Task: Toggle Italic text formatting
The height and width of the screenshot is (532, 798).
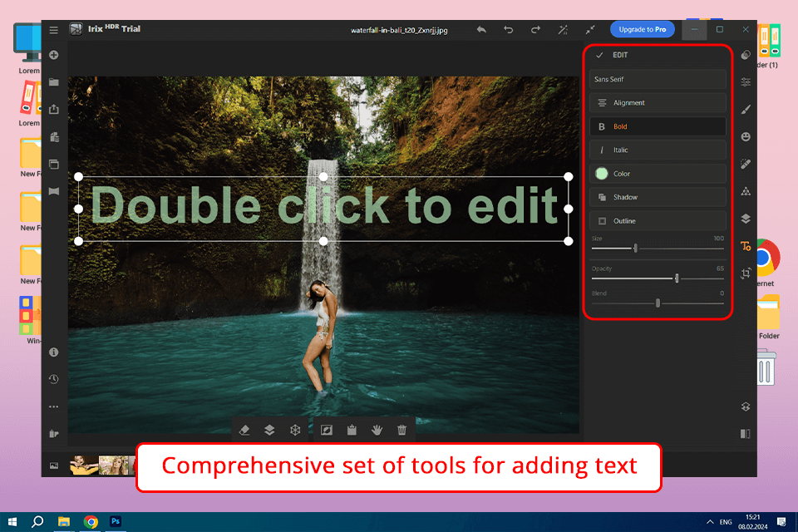Action: [658, 150]
